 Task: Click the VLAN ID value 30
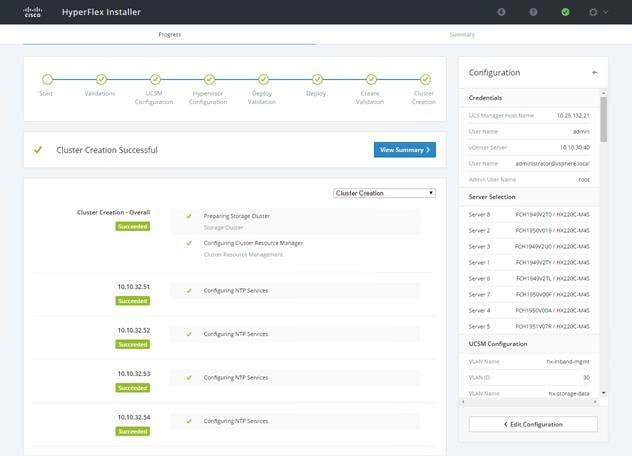click(586, 378)
